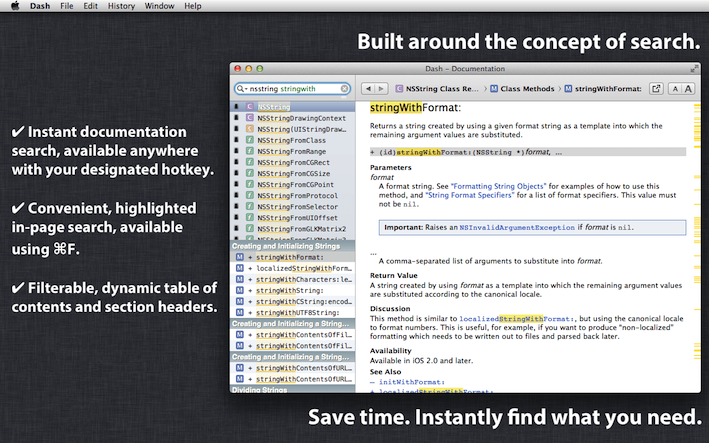The image size is (709, 443).
Task: Click the search field containing 'nsstring stringwith'
Action: click(x=293, y=89)
